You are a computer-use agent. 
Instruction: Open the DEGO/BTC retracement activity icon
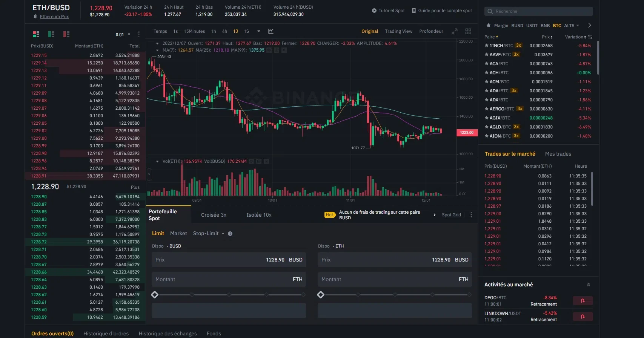click(583, 301)
